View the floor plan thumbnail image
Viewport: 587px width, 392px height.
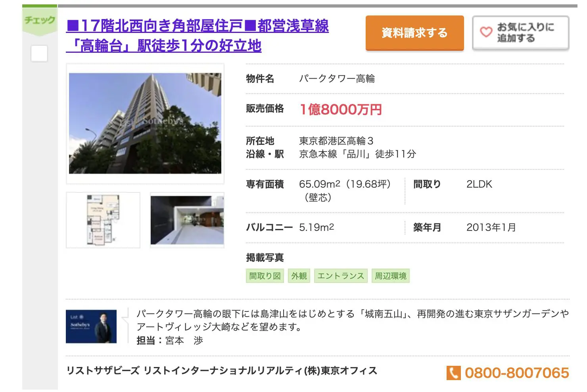(103, 220)
